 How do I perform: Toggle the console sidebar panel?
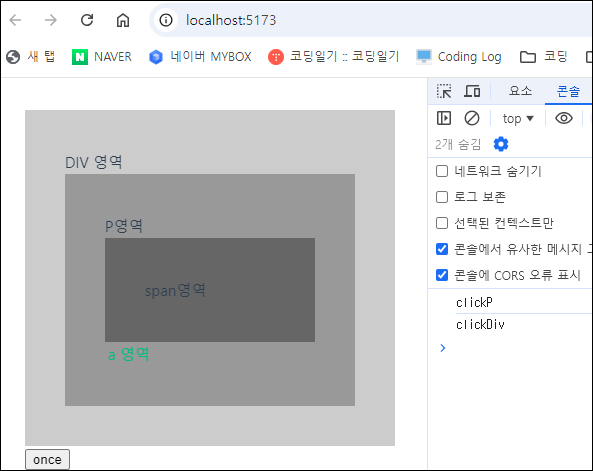[x=444, y=118]
